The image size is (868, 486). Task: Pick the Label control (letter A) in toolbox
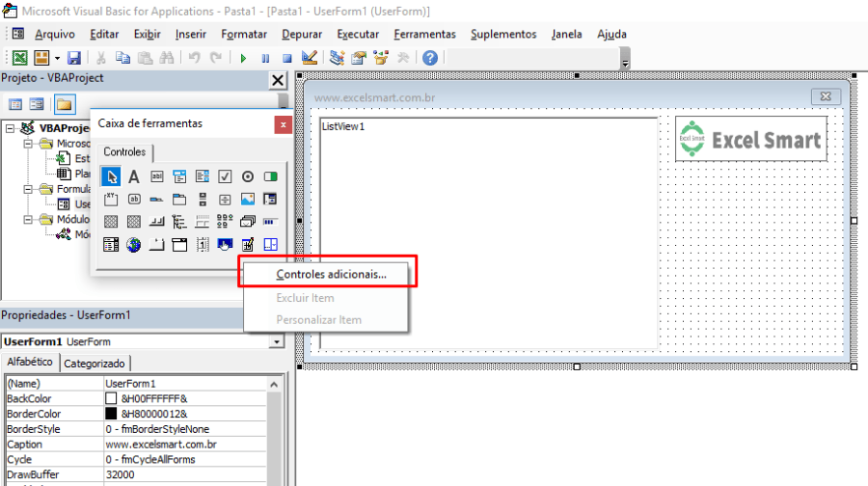tap(134, 176)
